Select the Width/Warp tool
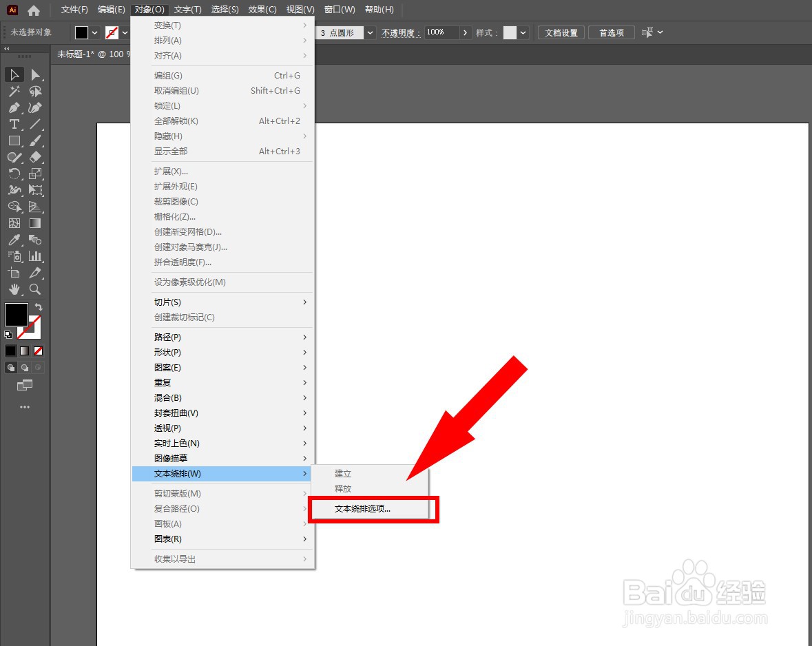812x646 pixels. (14, 190)
